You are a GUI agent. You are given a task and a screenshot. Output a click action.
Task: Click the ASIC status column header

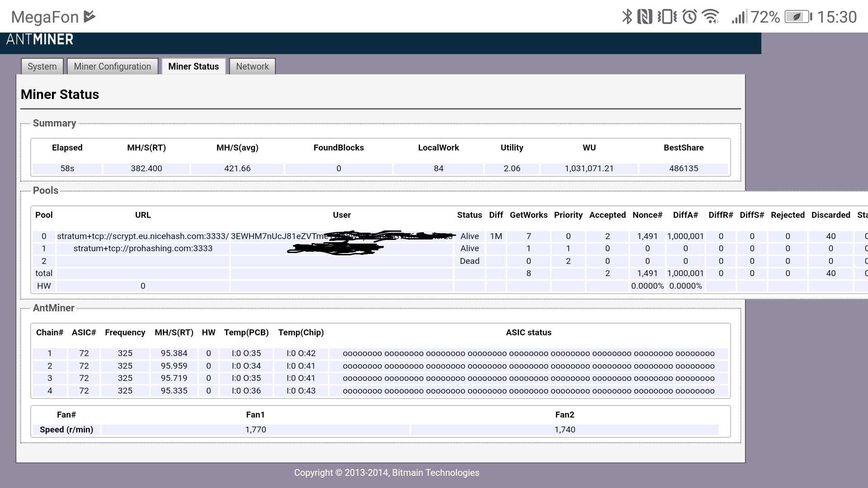[528, 333]
